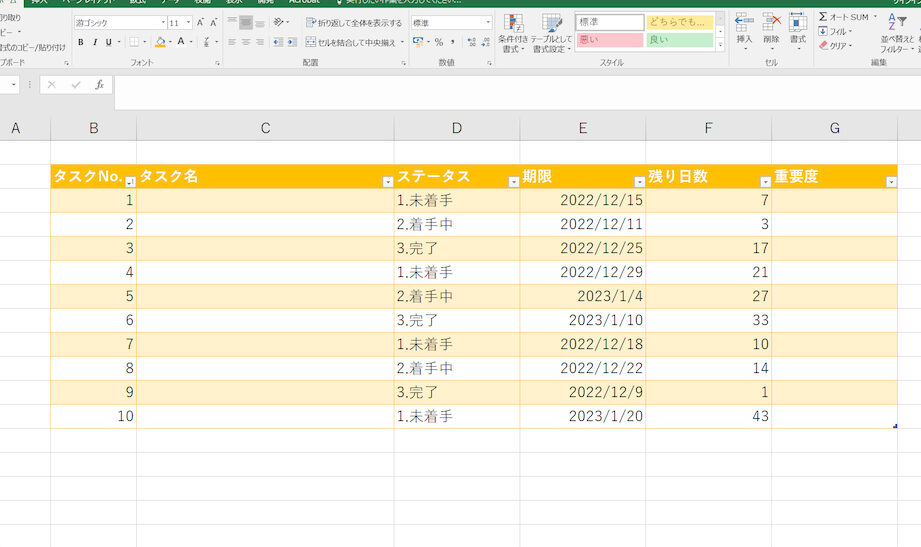Apply the yellow fill color bucket
Image resolution: width=921 pixels, height=547 pixels.
point(160,42)
